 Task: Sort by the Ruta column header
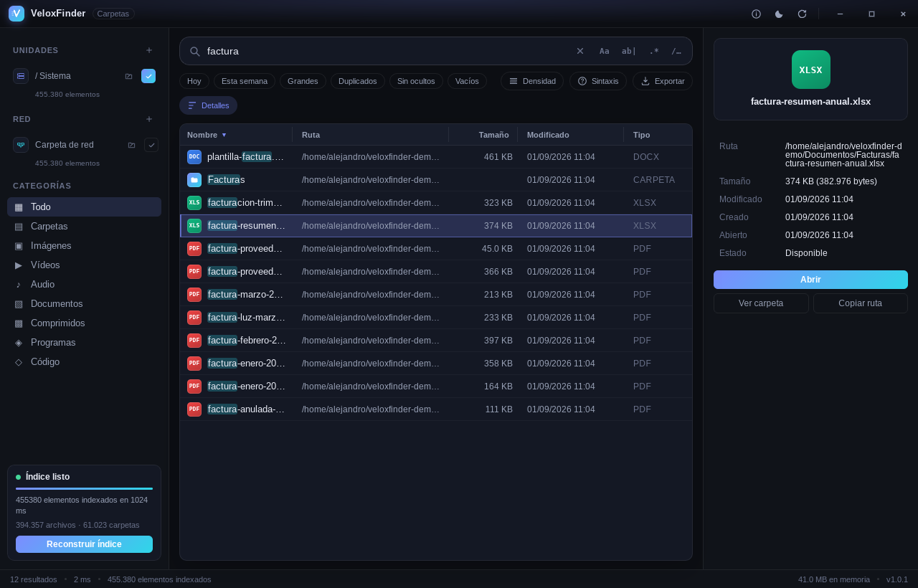point(371,135)
